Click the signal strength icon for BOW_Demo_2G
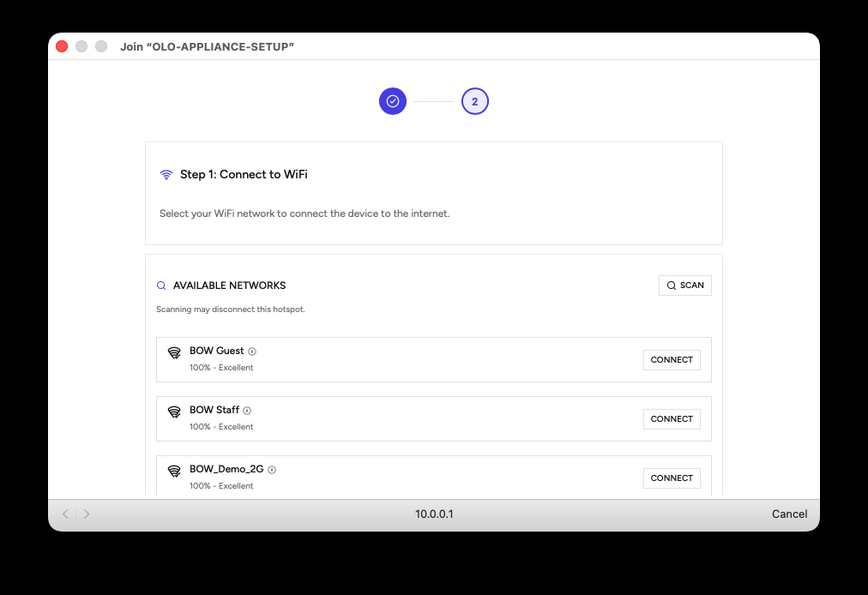The image size is (868, 595). point(174,469)
